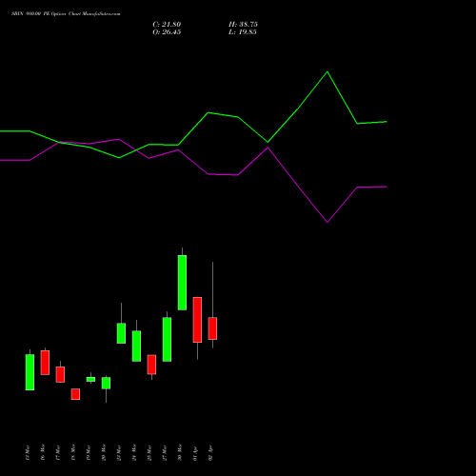Click the red candle for 16 Mar
Image resolution: width=476 pixels, height=476 pixels.
45,363
